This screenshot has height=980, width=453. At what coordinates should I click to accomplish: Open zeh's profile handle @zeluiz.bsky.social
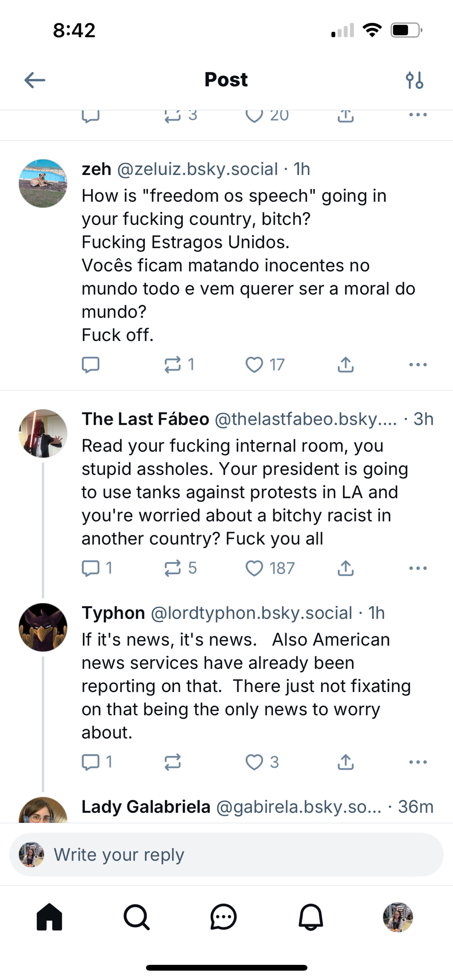pos(197,169)
